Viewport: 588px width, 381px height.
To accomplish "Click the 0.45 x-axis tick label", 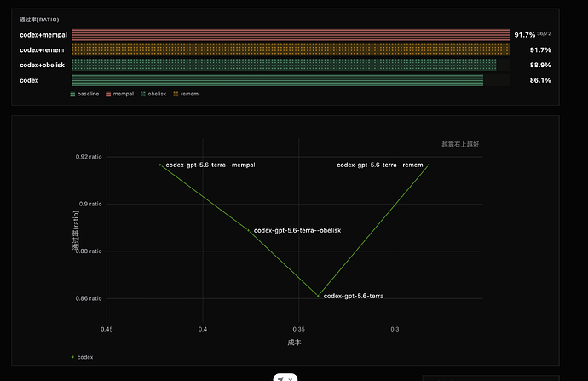I will coord(107,329).
